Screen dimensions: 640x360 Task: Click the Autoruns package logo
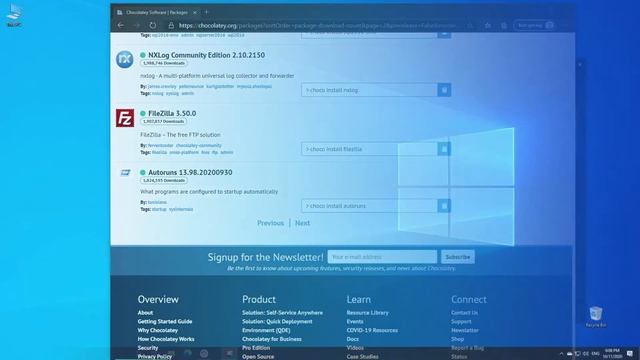125,173
